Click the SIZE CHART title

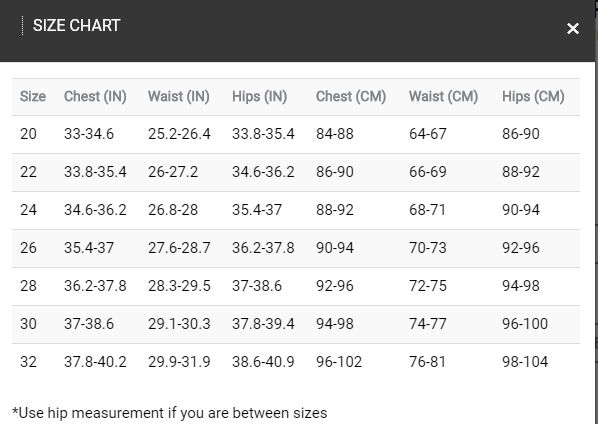(x=76, y=26)
